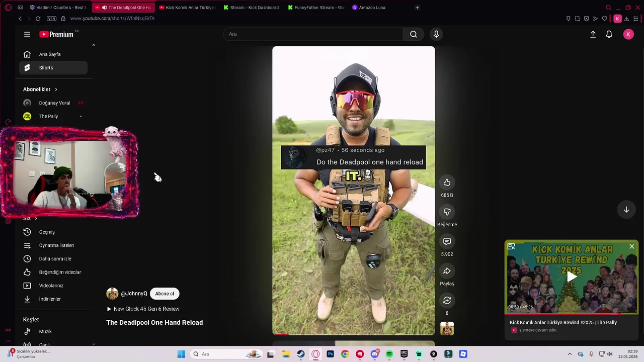644x362 pixels.
Task: Switch to Stream - Kick Dashboard tab
Action: point(252,8)
